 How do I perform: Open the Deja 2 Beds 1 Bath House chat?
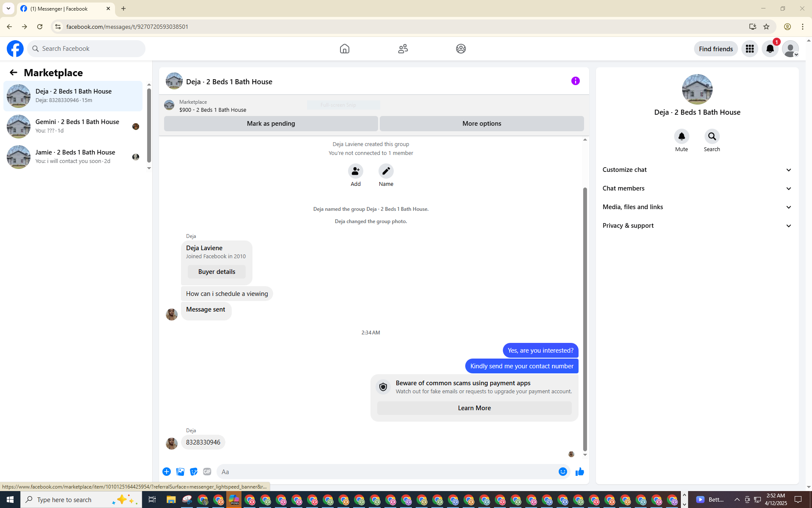point(73,96)
